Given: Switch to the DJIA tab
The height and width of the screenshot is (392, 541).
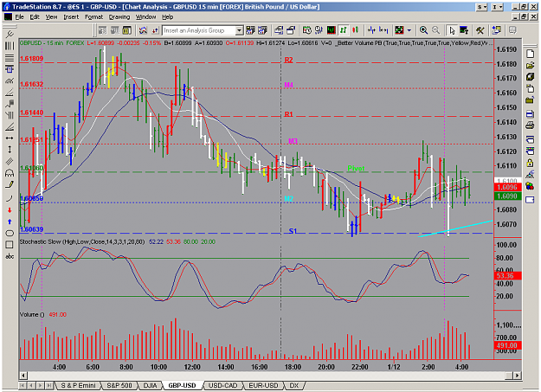Looking at the screenshot, I should tap(150, 385).
